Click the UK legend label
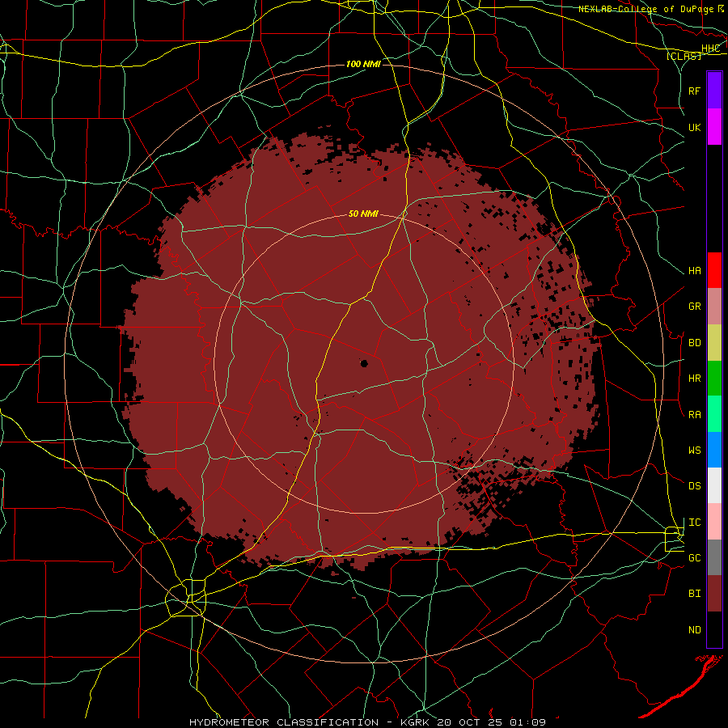Image resolution: width=728 pixels, height=728 pixels. (x=694, y=127)
